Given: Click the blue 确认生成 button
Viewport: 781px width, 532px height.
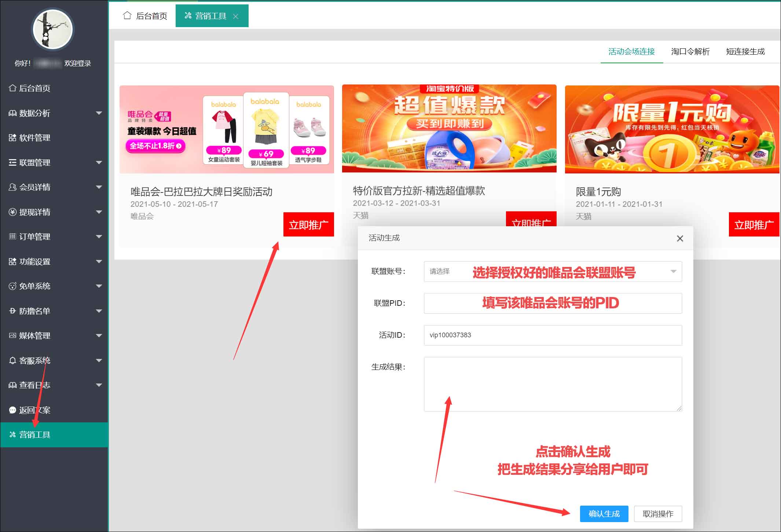Looking at the screenshot, I should tap(604, 514).
